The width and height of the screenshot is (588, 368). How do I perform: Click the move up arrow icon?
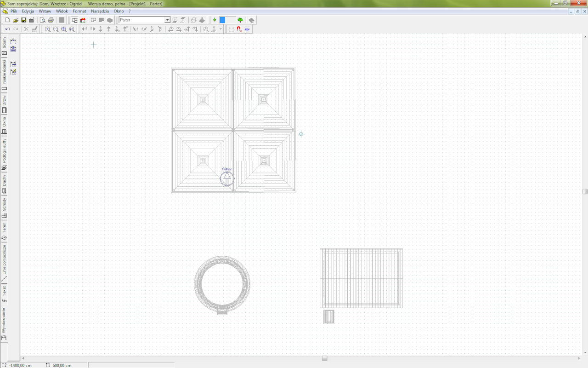coord(109,29)
